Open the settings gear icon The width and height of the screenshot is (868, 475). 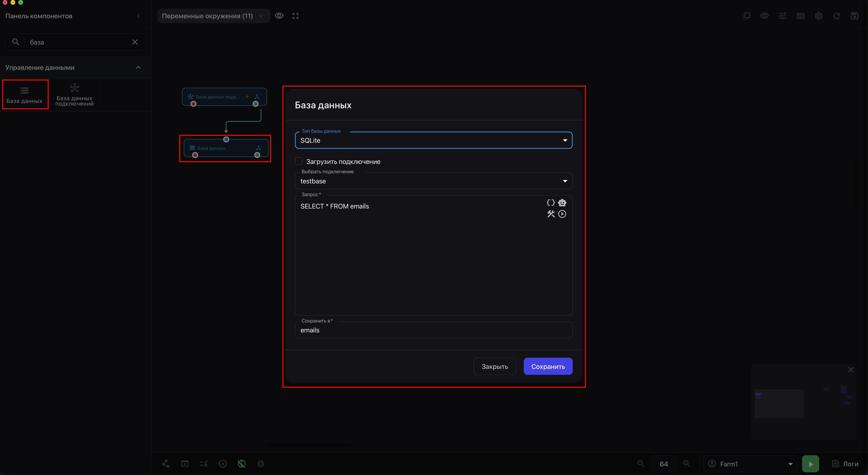click(818, 16)
